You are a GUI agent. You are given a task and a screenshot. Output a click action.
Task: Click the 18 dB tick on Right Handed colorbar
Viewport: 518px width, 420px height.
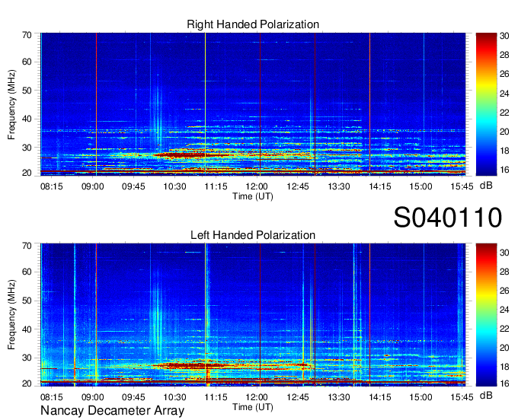504,151
